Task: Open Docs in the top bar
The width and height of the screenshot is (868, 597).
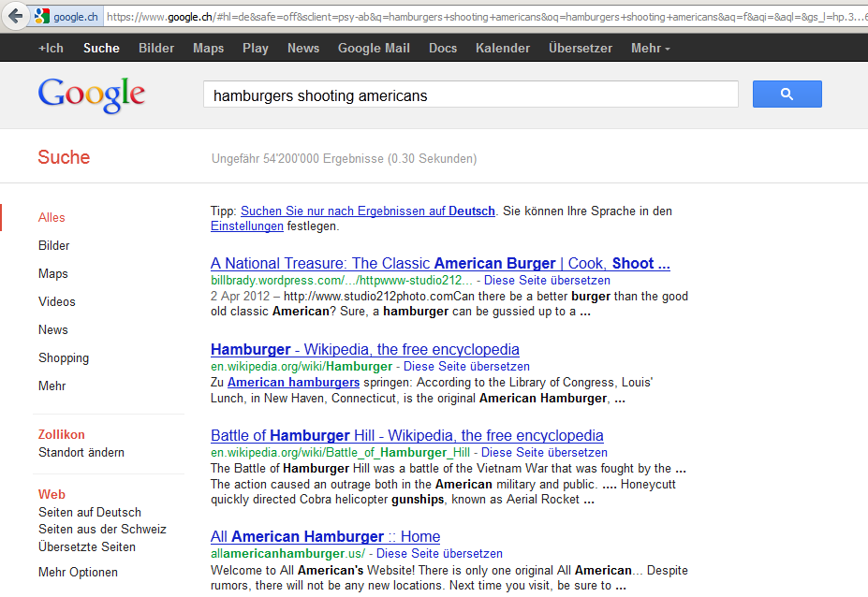Action: [443, 48]
